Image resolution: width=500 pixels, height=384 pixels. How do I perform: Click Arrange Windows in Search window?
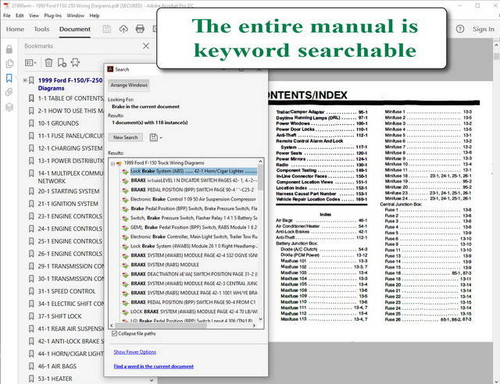click(129, 85)
